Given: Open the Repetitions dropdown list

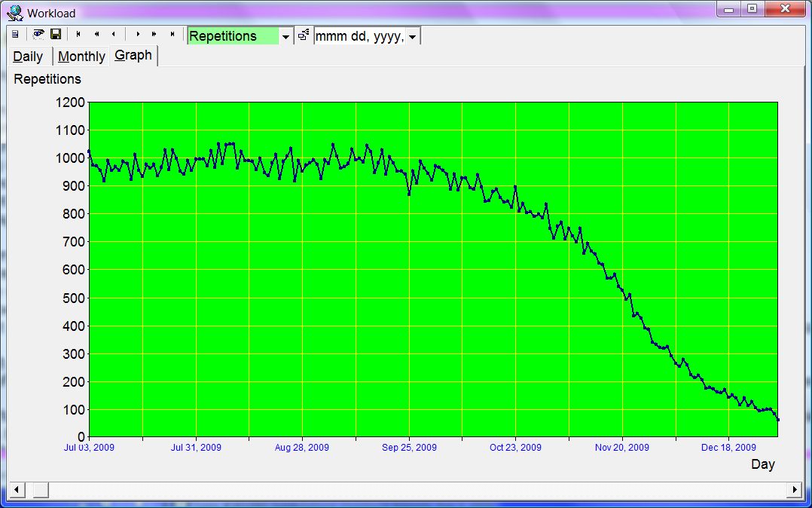Looking at the screenshot, I should 285,35.
